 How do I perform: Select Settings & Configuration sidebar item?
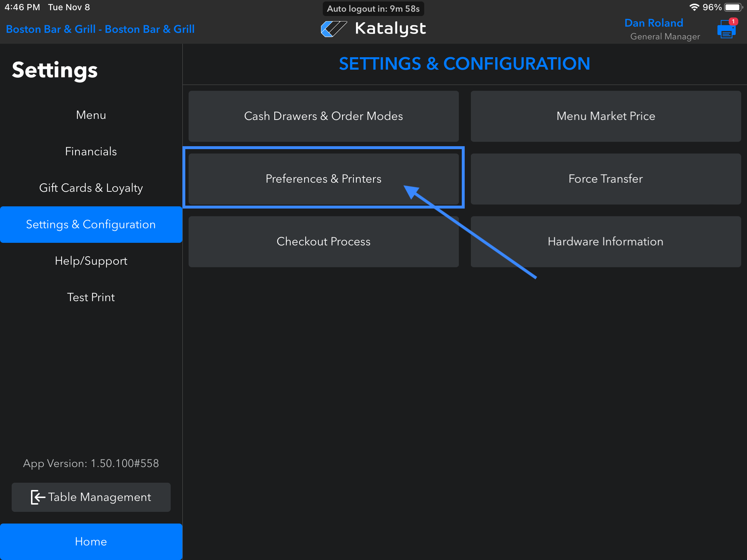click(x=91, y=224)
